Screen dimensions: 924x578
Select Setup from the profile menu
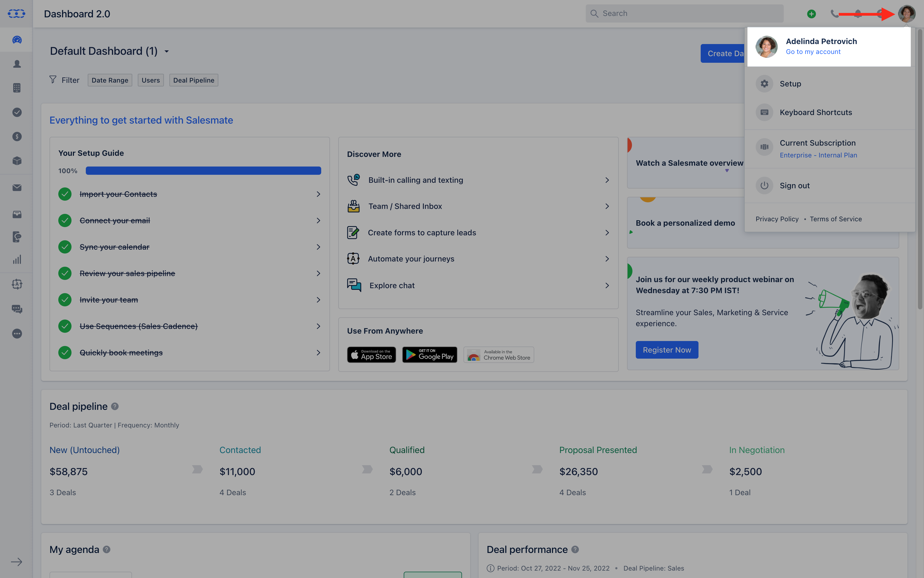click(830, 84)
